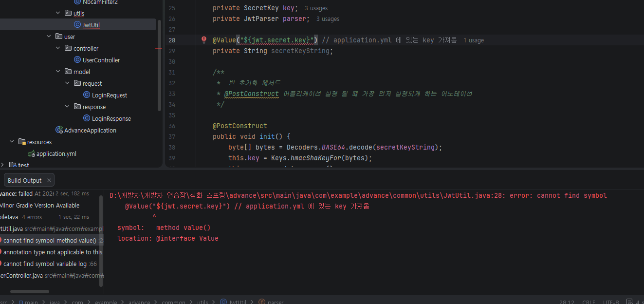
Task: Click line number 28 in gutter
Action: pyautogui.click(x=172, y=40)
